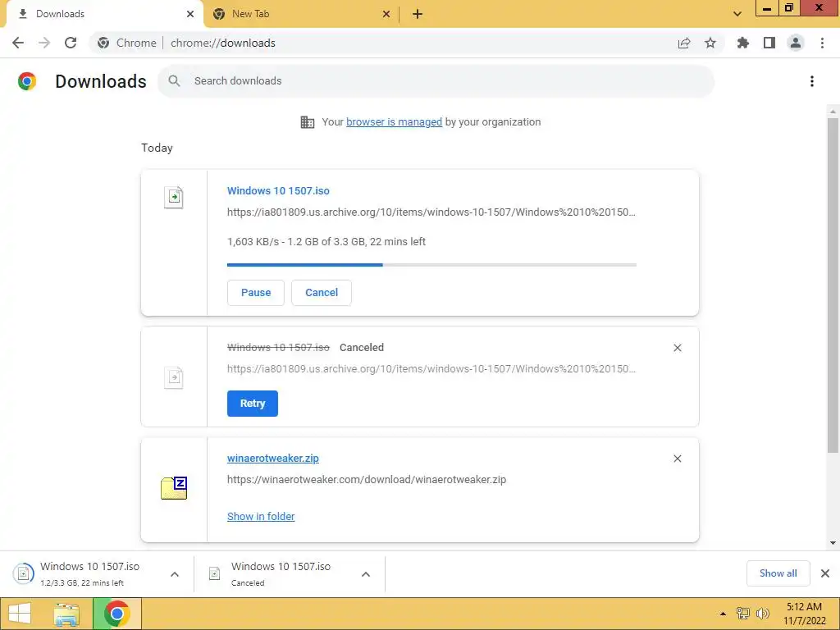Open the taskbar clock showing 5:12 AM
Viewport: 840px width, 630px height.
(x=804, y=614)
